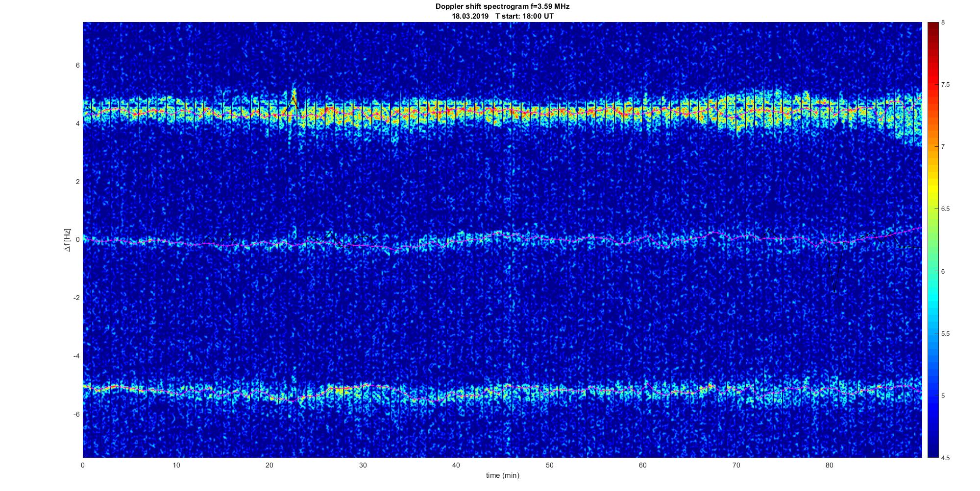The width and height of the screenshot is (980, 491).
Task: Click the x-axis tick label '50'
Action: point(549,466)
